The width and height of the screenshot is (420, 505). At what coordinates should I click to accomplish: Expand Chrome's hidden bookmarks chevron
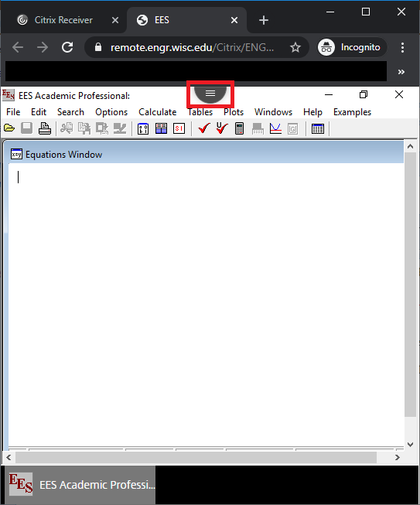pos(401,72)
